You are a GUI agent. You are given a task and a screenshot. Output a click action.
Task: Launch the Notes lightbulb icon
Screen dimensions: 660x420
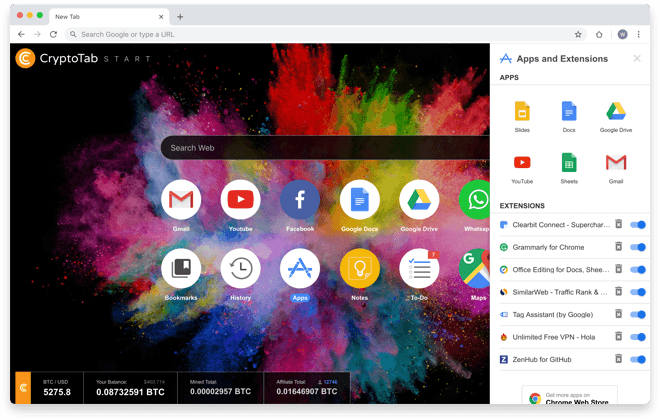359,268
